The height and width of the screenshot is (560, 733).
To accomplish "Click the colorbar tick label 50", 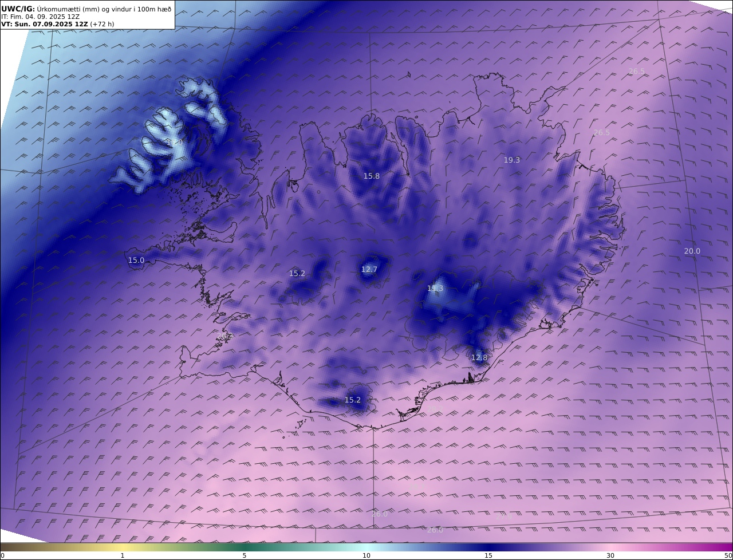I will point(728,555).
